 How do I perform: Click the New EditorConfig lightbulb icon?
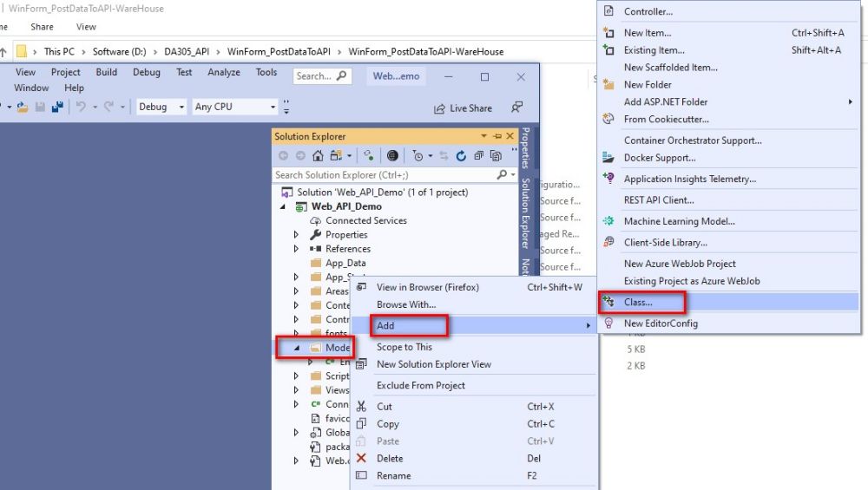point(608,323)
